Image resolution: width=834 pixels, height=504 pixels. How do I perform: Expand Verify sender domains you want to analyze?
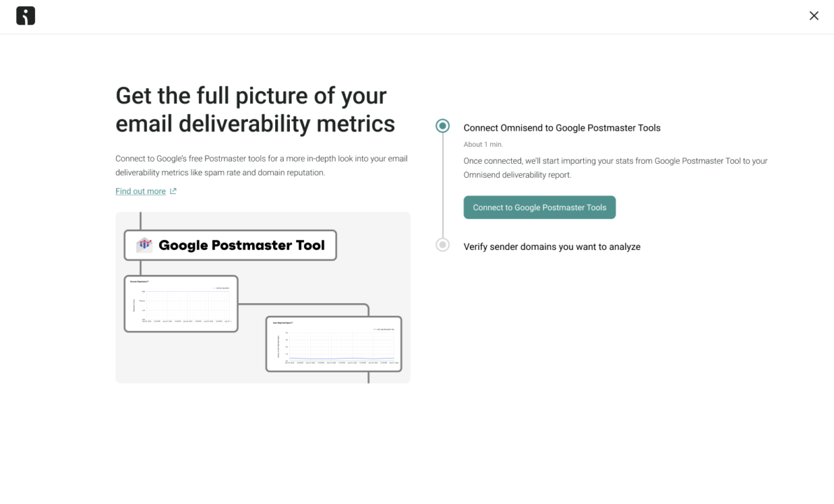point(552,246)
